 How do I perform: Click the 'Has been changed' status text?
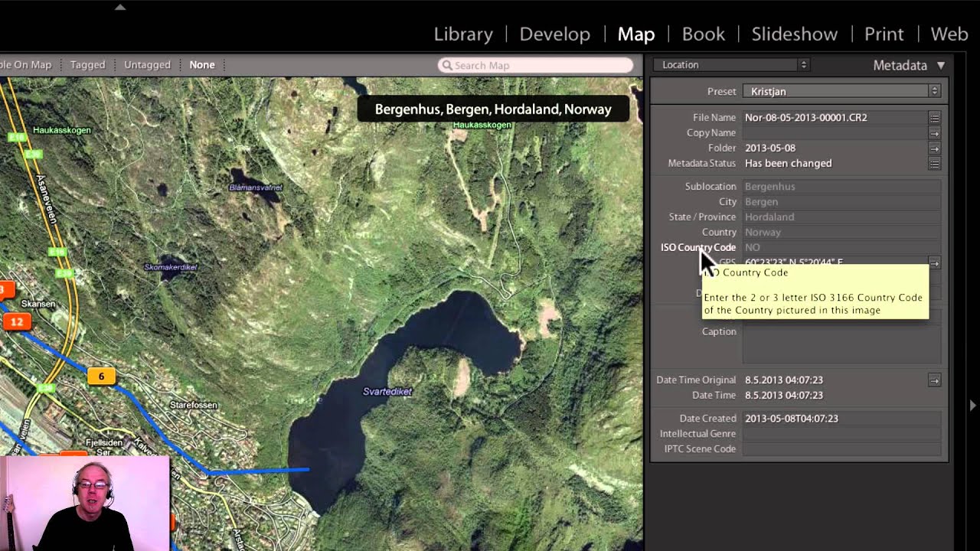789,164
